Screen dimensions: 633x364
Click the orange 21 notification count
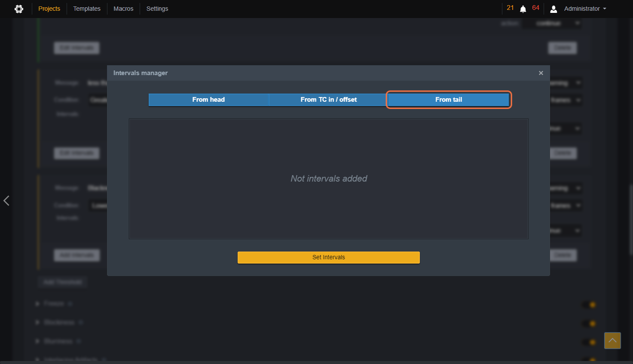pos(510,8)
